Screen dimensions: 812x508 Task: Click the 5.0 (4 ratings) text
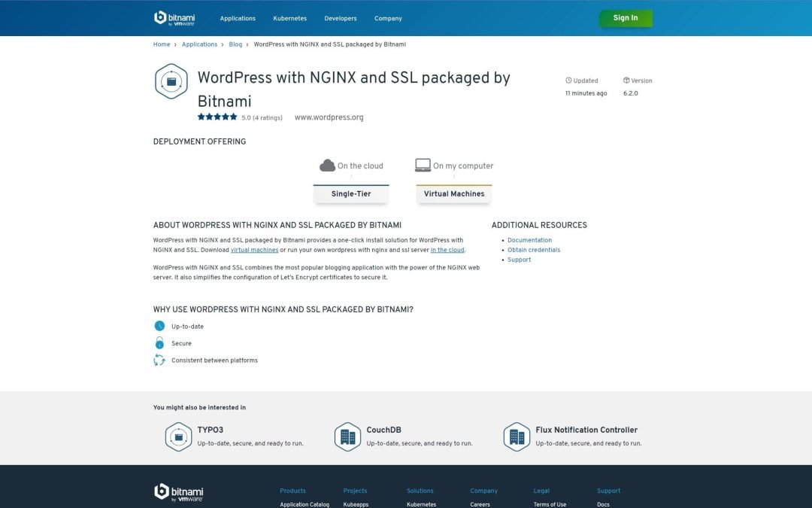[262, 118]
